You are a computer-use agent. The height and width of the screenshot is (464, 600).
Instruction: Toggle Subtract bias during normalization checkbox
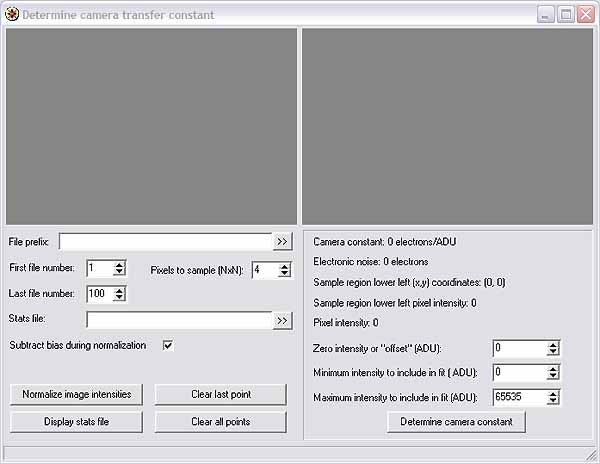[x=168, y=345]
